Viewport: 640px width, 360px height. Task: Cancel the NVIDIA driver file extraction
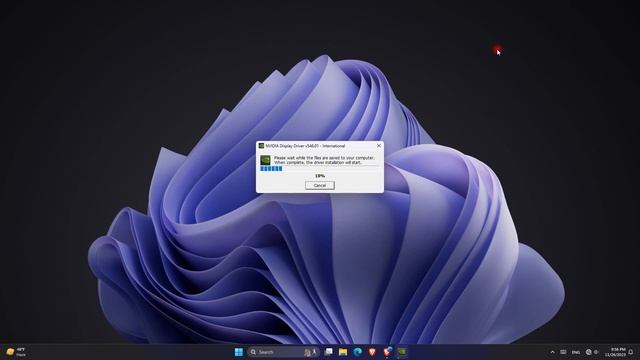click(x=320, y=185)
